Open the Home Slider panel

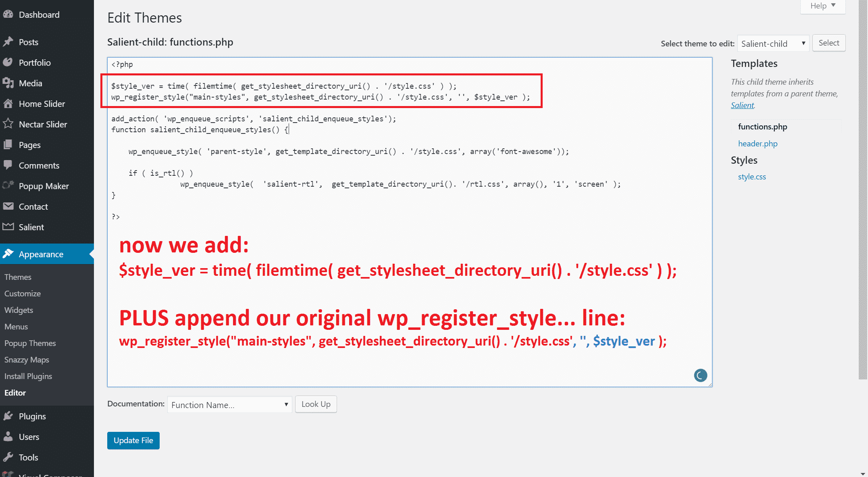[42, 104]
